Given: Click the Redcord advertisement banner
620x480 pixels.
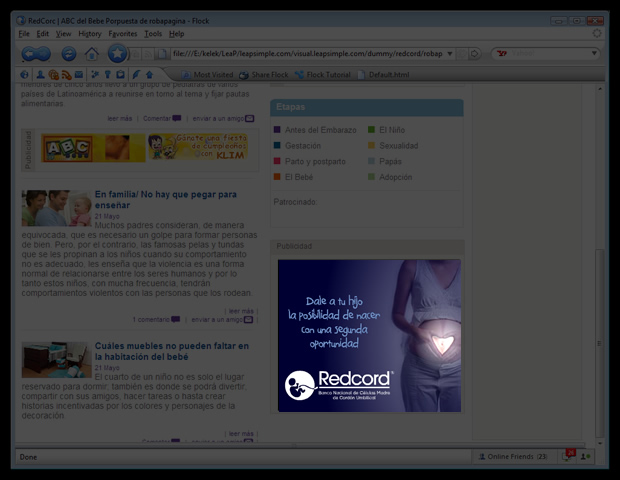Looking at the screenshot, I should (369, 335).
